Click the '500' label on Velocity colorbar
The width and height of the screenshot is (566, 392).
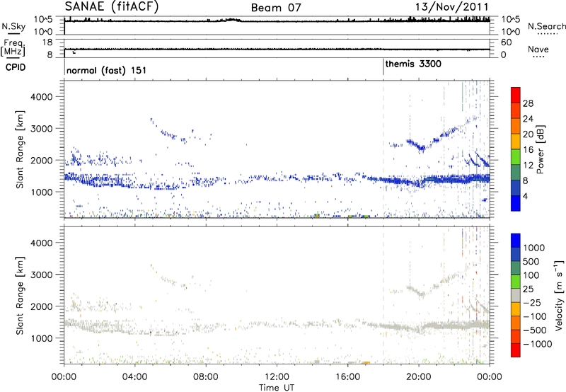point(531,261)
